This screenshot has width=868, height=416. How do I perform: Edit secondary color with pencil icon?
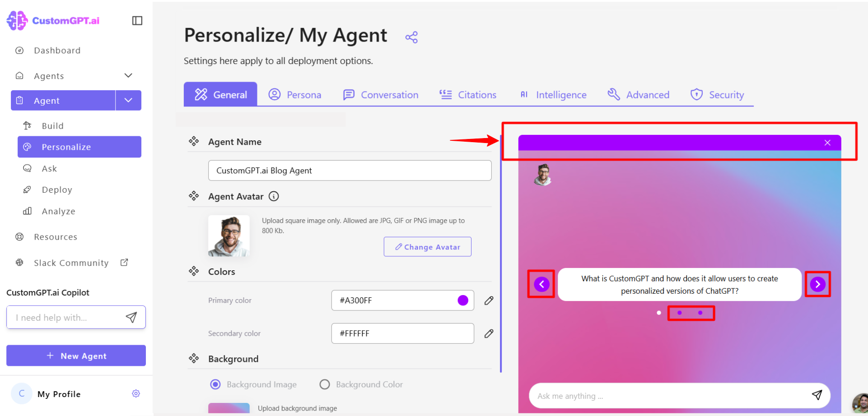pos(489,333)
